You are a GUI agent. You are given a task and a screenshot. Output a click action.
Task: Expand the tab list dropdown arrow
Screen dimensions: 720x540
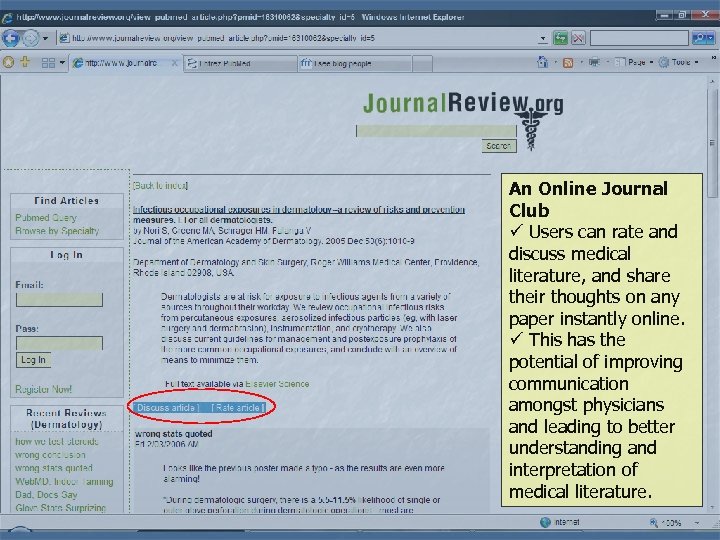tap(62, 62)
